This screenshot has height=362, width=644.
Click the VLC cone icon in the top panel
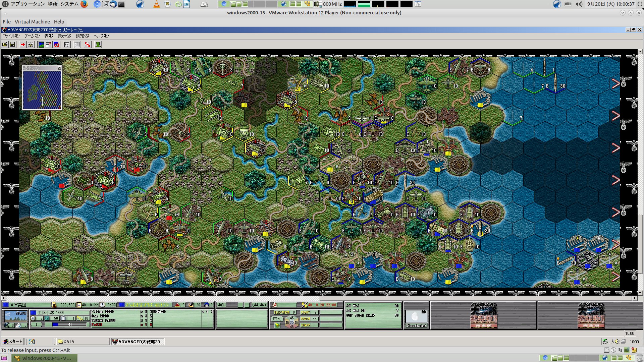click(x=156, y=4)
